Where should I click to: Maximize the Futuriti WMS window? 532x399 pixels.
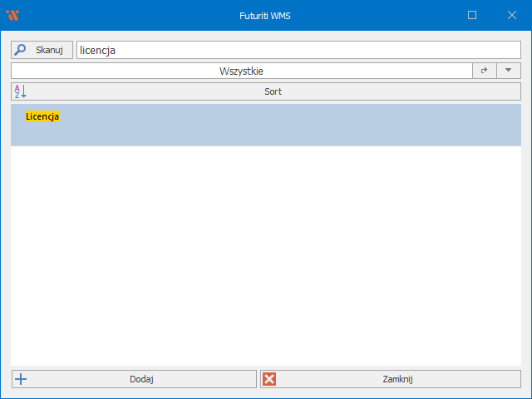[x=472, y=15]
